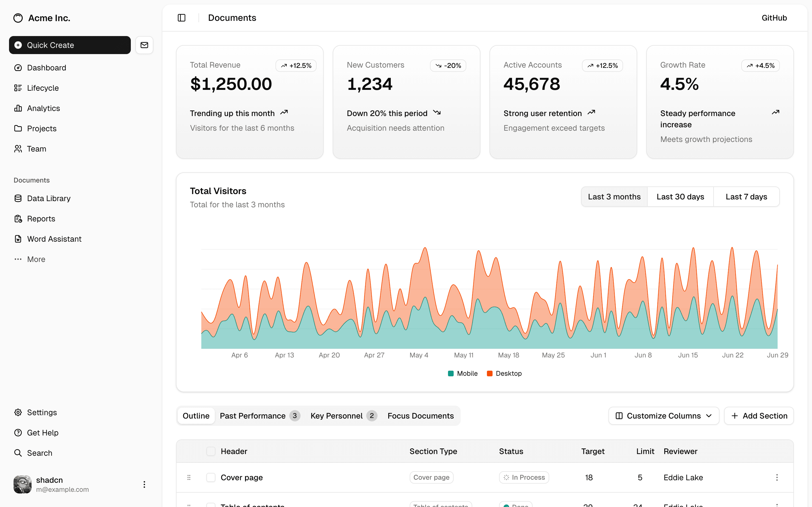
Task: Select the Analytics sidebar icon
Action: pos(18,108)
